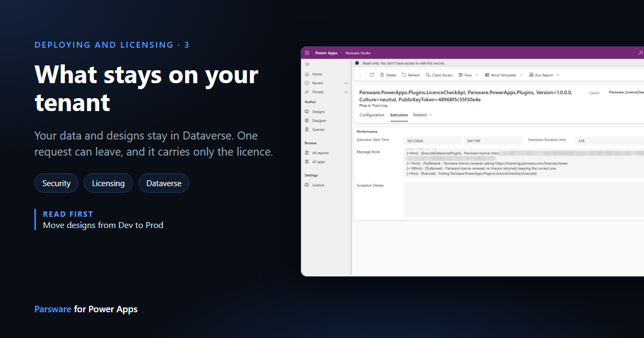Screen dimensions: 644x338
Task: Collapse the navigation with the hamburger icon
Action: (307, 64)
